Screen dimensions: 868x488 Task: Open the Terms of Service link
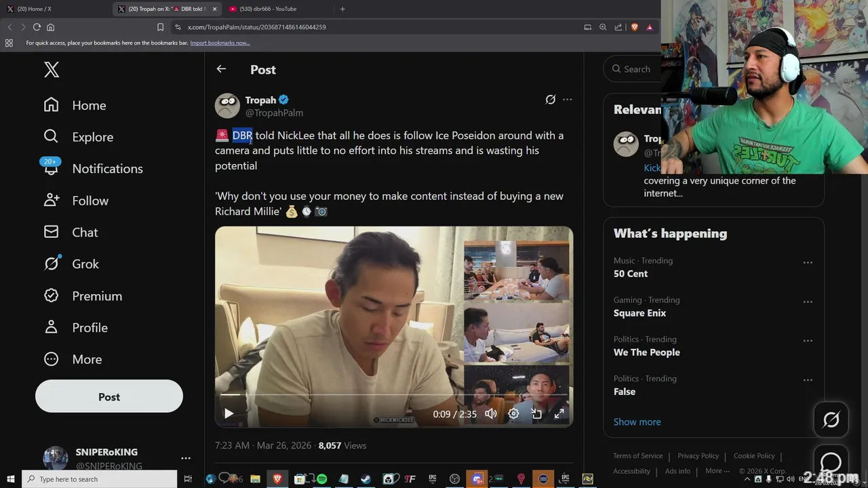(x=637, y=456)
